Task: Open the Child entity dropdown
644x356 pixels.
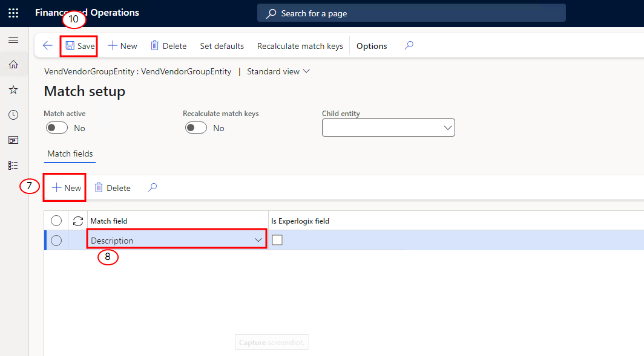Action: coord(388,128)
